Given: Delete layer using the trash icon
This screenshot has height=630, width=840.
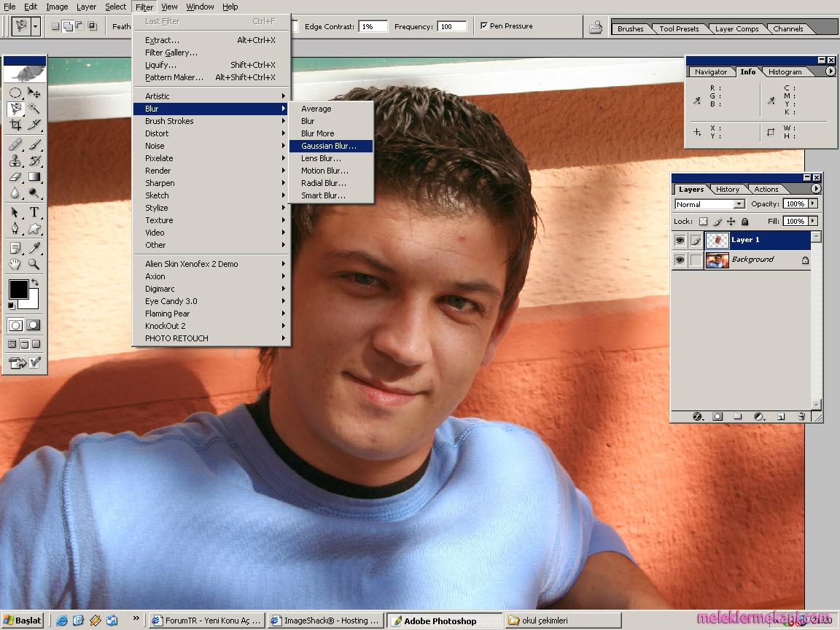Looking at the screenshot, I should pos(801,416).
